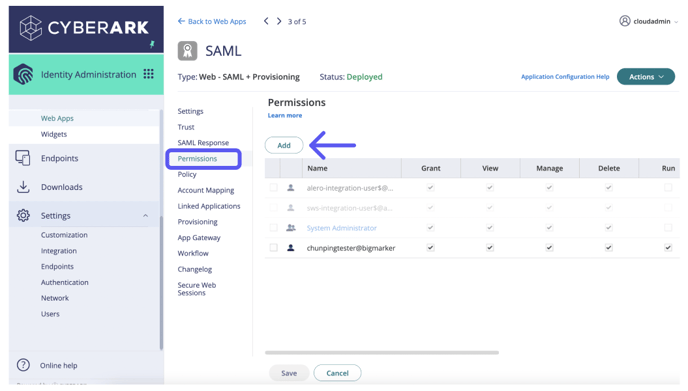688x391 pixels.
Task: Open Users under Settings
Action: pyautogui.click(x=50, y=314)
